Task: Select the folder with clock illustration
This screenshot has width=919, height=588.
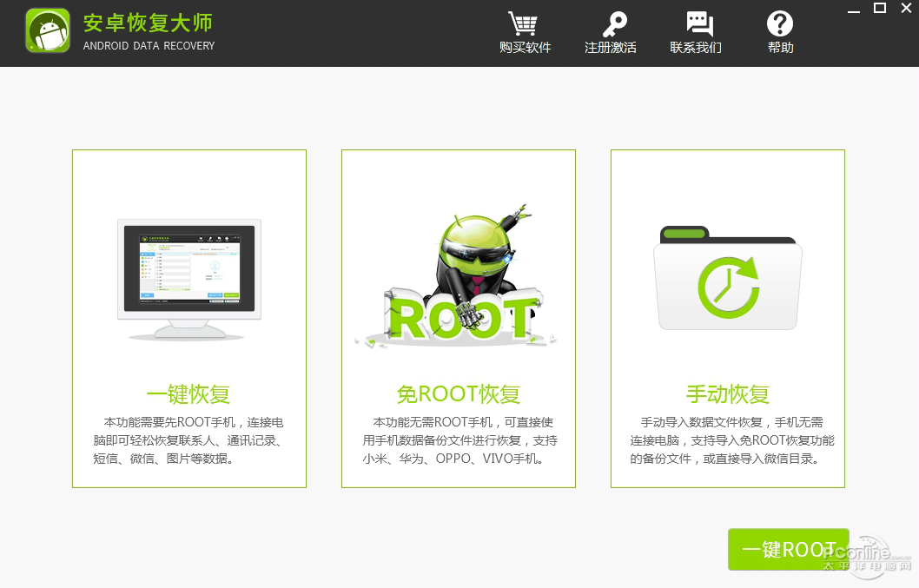Action: [727, 279]
